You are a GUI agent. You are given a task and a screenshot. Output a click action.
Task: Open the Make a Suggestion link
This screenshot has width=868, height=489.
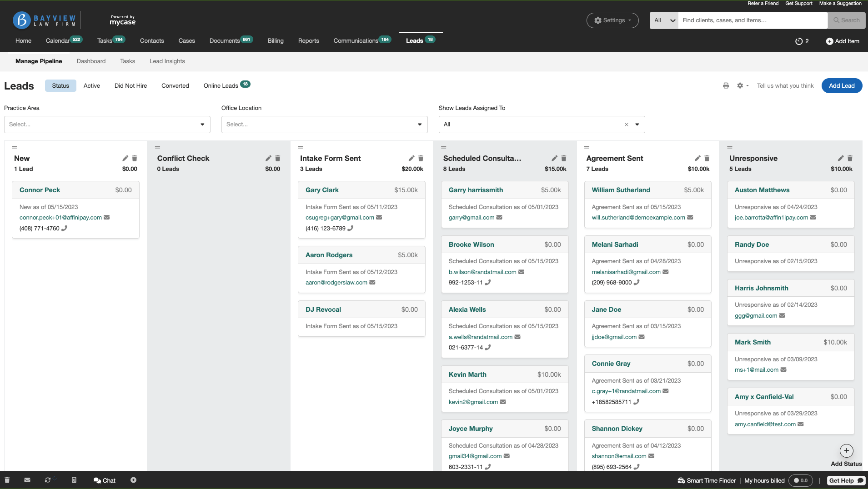(x=840, y=3)
